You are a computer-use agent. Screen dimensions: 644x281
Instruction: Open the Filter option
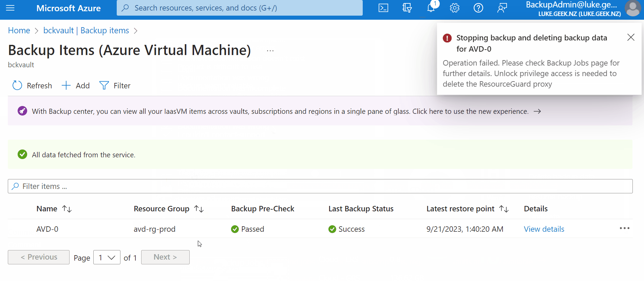click(x=115, y=86)
